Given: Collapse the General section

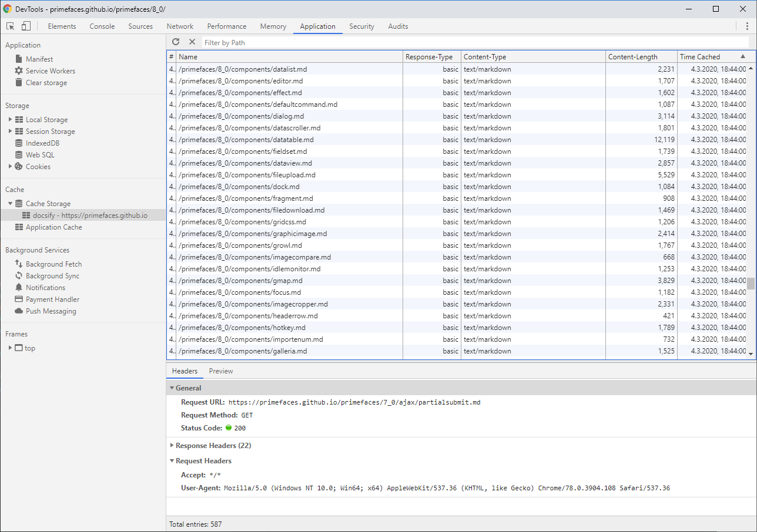Looking at the screenshot, I should click(172, 388).
